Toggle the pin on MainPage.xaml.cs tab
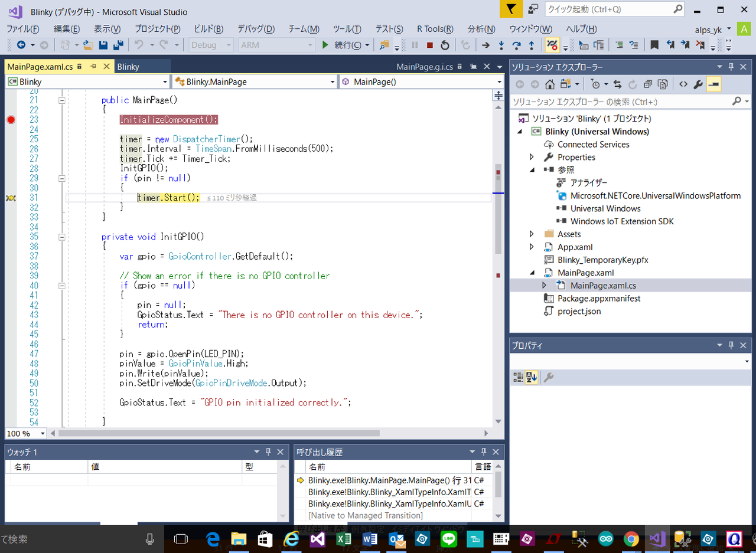This screenshot has height=553, width=756. pos(93,67)
